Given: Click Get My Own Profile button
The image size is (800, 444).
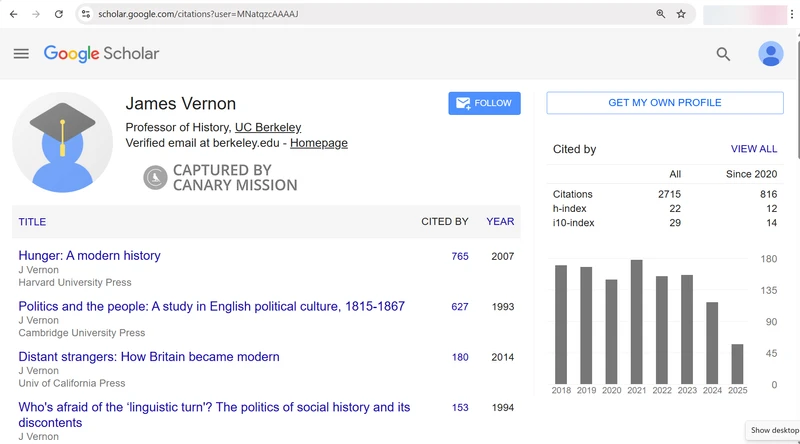Looking at the screenshot, I should [665, 103].
